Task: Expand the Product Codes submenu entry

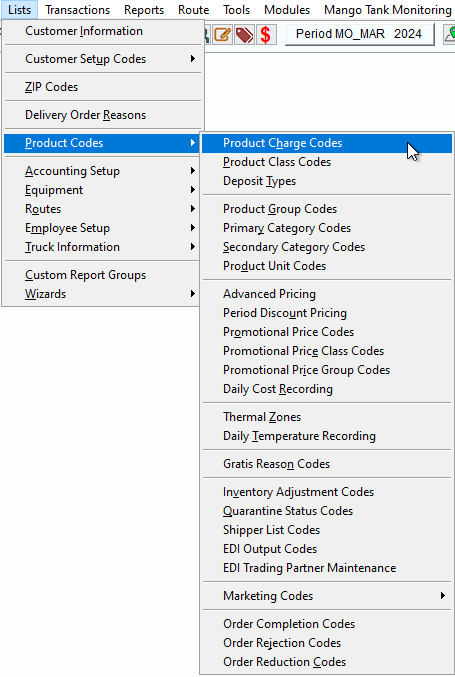Action: pyautogui.click(x=103, y=143)
